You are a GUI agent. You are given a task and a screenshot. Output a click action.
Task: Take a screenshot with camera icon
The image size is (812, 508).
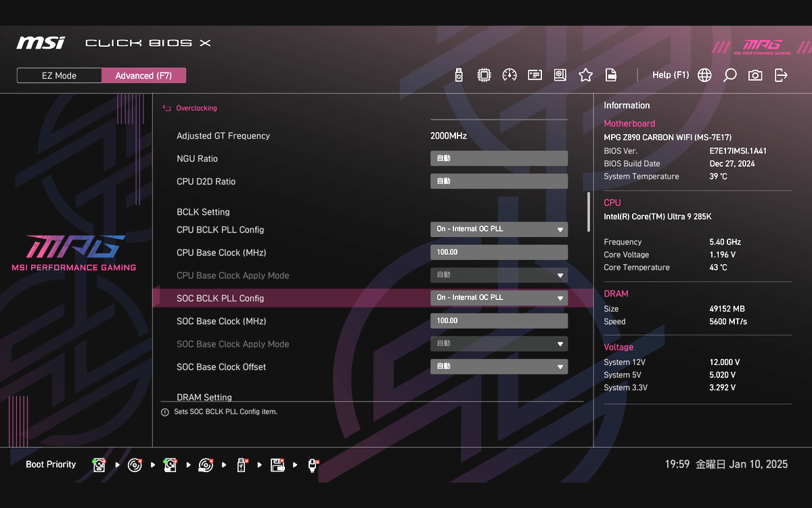[x=755, y=75]
